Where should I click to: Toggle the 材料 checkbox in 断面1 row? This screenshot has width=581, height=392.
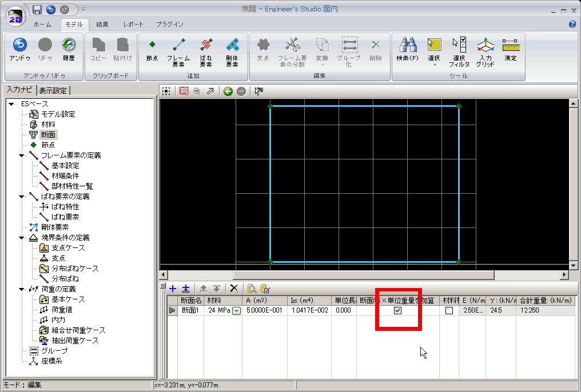tap(449, 310)
